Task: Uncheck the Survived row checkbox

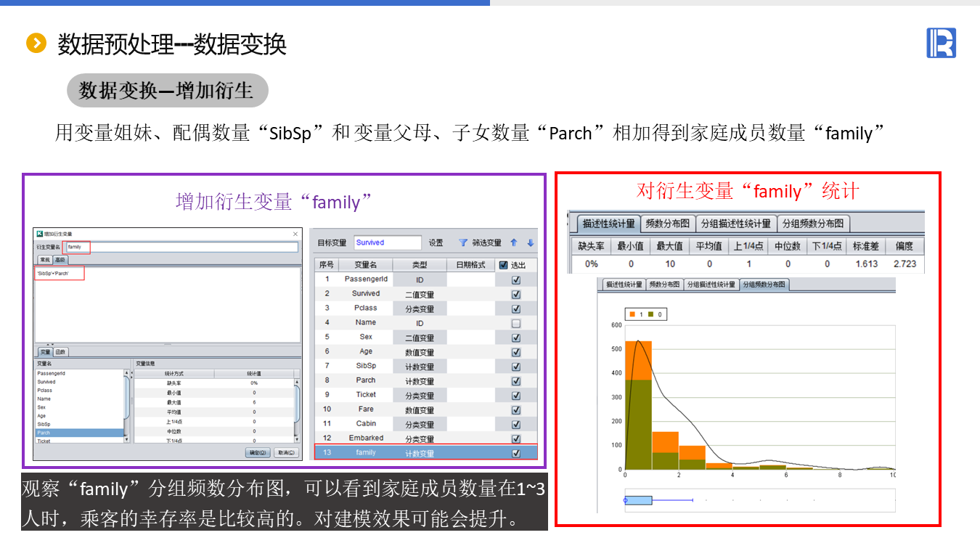Action: coord(516,294)
